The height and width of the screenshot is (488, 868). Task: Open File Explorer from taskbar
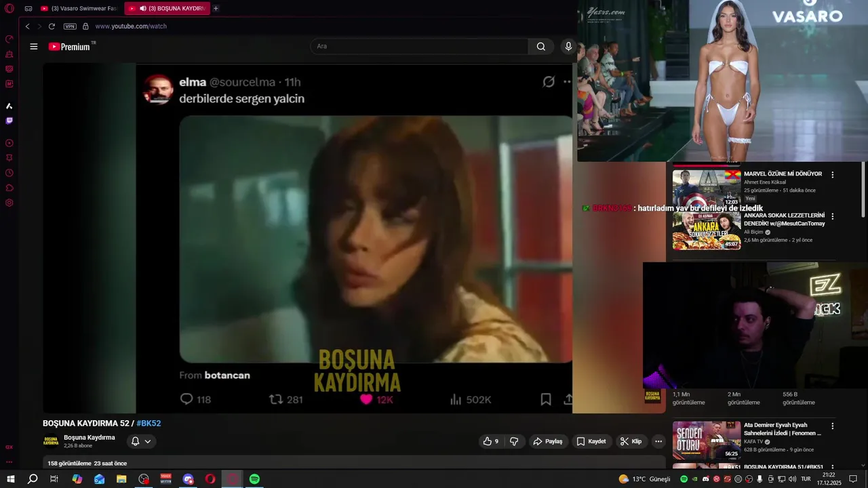click(x=121, y=479)
